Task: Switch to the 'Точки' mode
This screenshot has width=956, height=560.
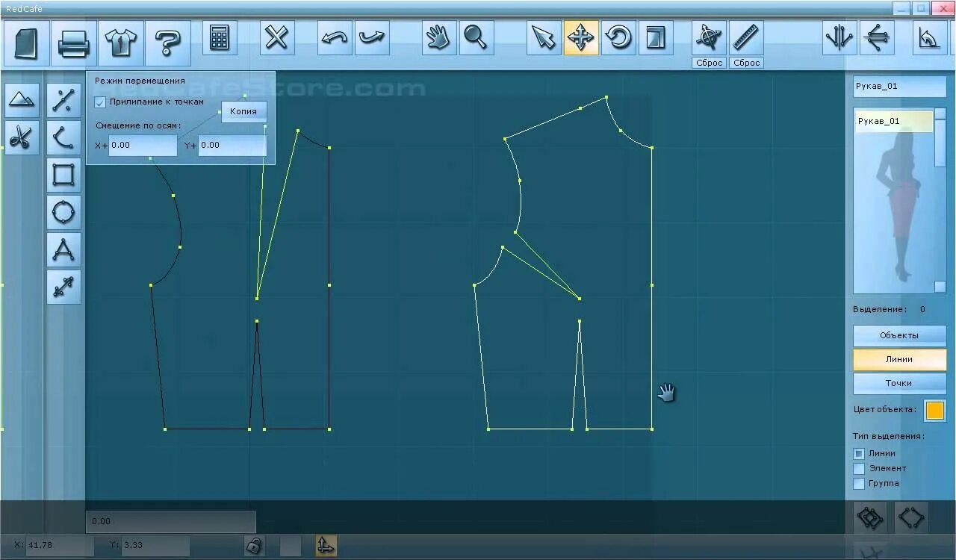Action: click(x=899, y=383)
